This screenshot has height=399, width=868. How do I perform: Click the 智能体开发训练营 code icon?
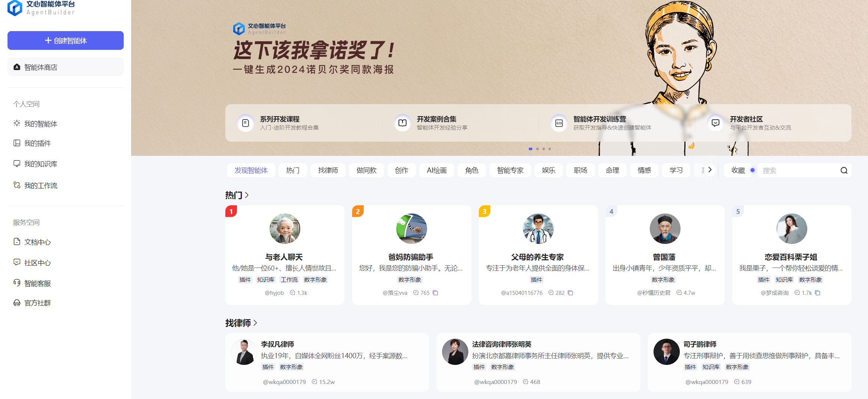[x=559, y=123]
